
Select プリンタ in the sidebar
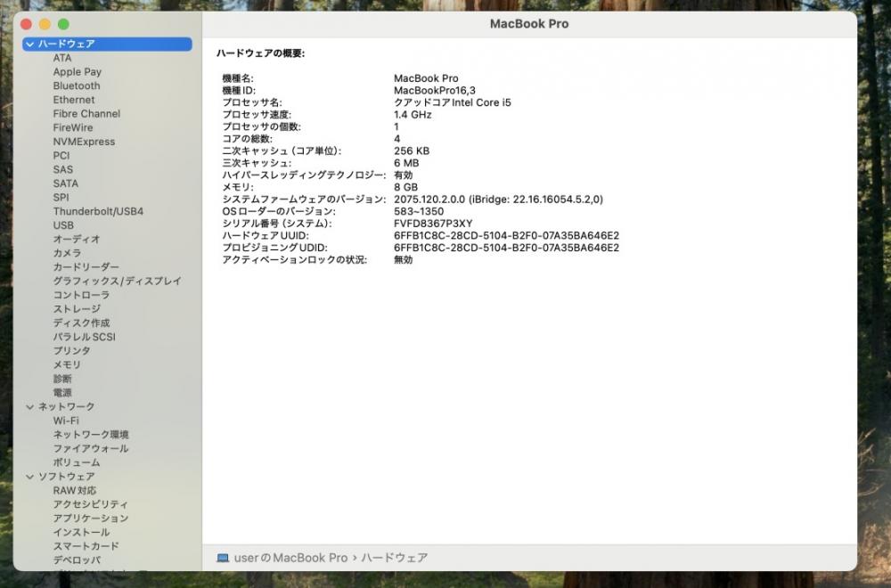point(71,350)
